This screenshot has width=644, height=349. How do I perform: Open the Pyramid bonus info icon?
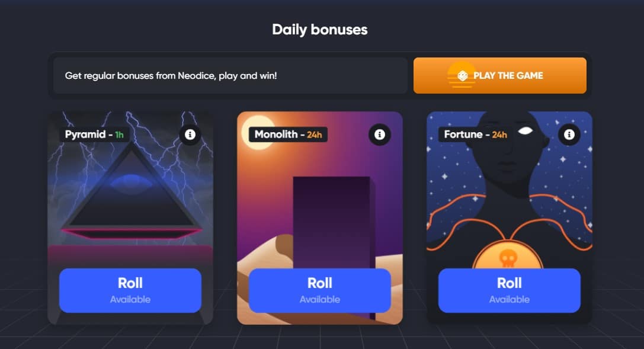(190, 135)
